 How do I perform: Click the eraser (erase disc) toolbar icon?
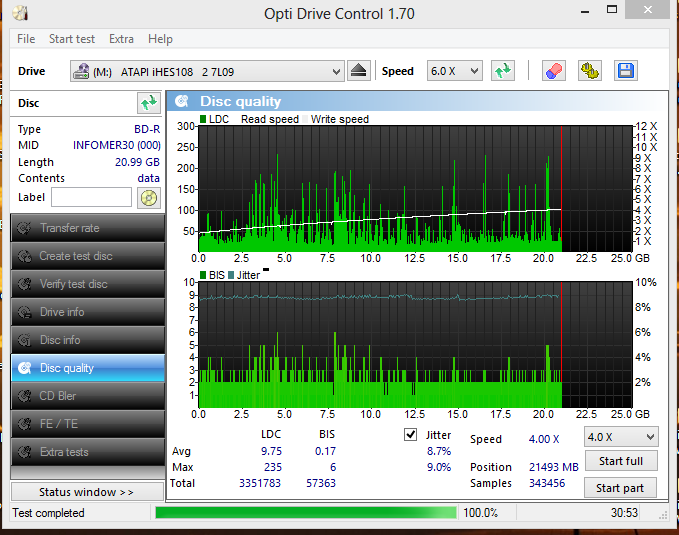pos(553,71)
